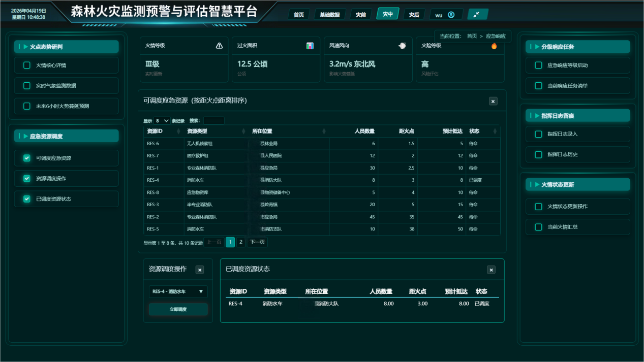Close the 已调度资源状态 panel
Screen dimensions: 644x362
click(x=490, y=270)
